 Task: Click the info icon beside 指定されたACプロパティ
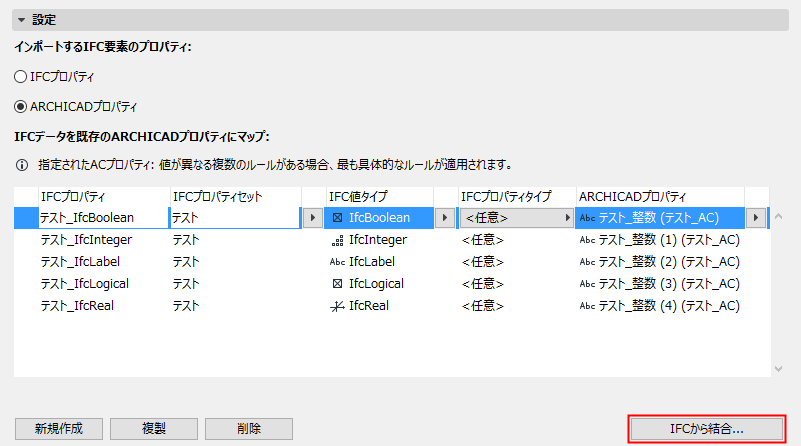[21, 165]
